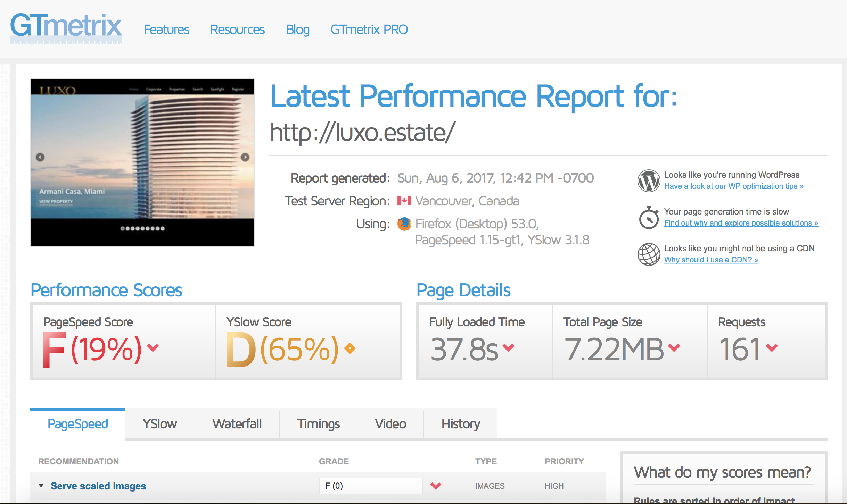Open the WP optimization tips link
847x504 pixels.
[x=733, y=186]
